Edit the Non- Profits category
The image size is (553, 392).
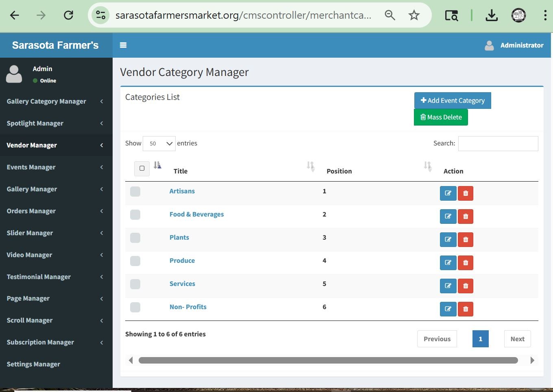pos(448,309)
